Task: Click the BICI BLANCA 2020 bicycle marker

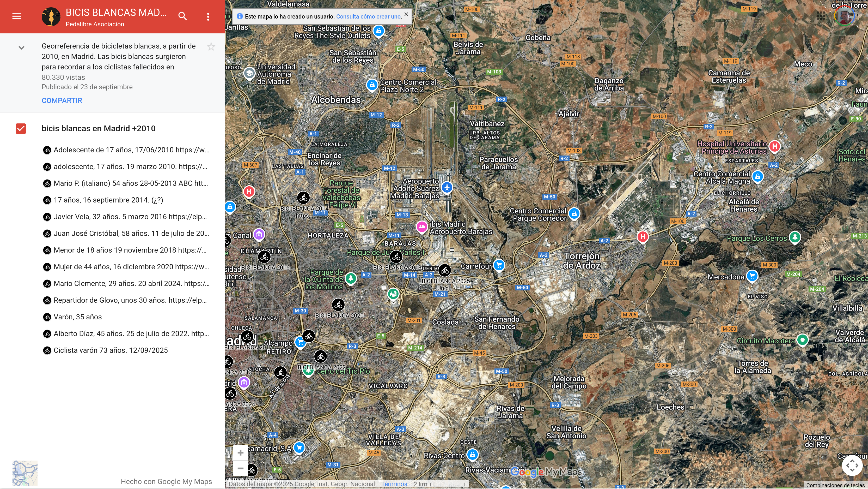Action: [338, 305]
